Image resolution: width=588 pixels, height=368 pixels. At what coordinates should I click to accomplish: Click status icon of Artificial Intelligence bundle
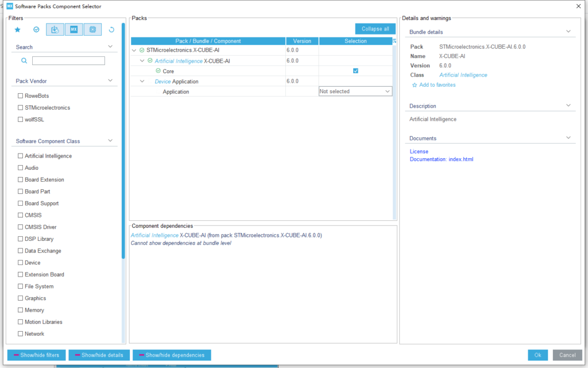tap(150, 60)
